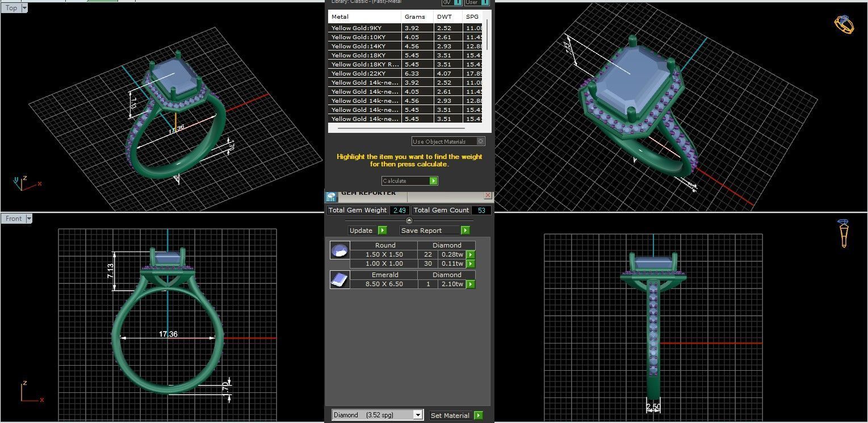Image resolution: width=868 pixels, height=423 pixels.
Task: Click the Metal column header
Action: (x=364, y=16)
